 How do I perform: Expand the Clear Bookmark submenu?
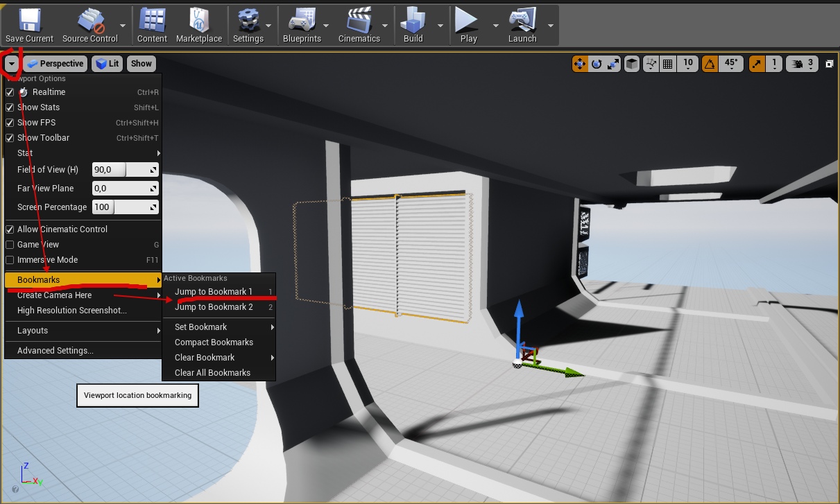click(218, 358)
